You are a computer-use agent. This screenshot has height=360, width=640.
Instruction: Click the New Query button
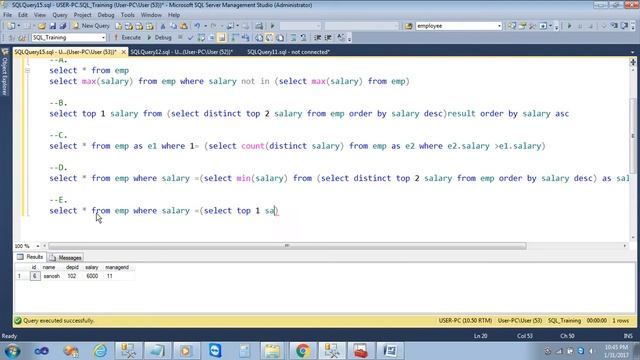[91, 26]
